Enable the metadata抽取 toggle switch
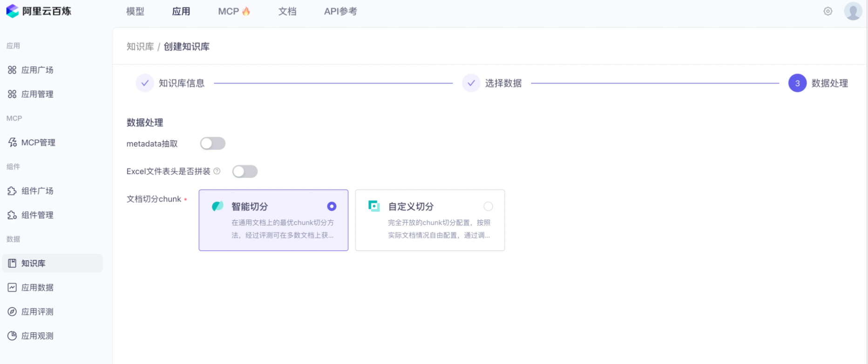The image size is (868, 364). 213,143
